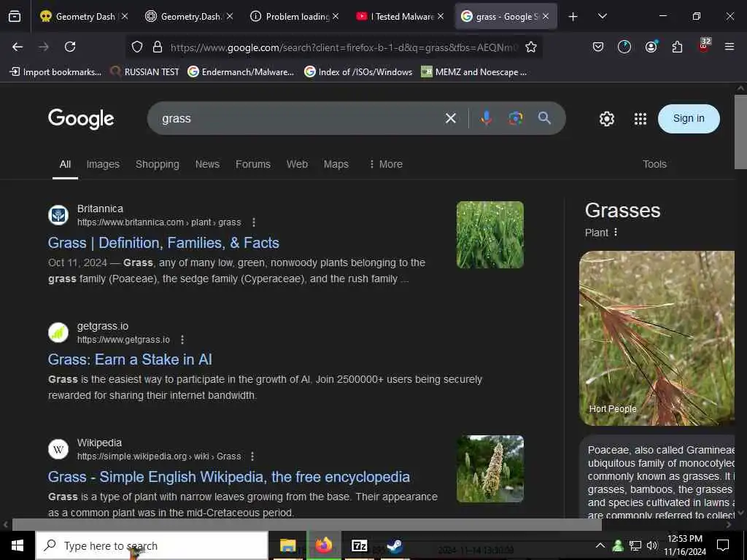Open File Explorer in the taskbar

coord(287,545)
